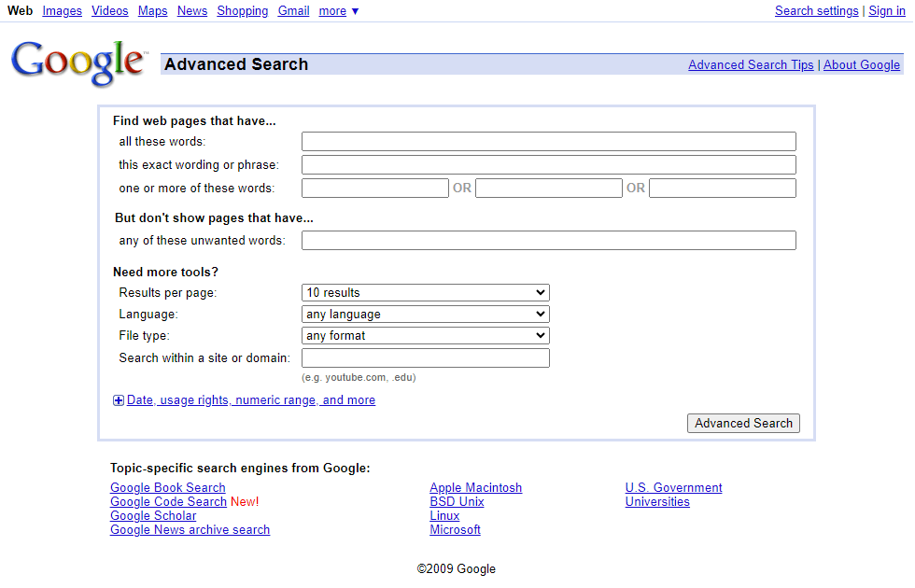Open the Linux search link
Image resolution: width=915 pixels, height=588 pixels.
tap(444, 515)
